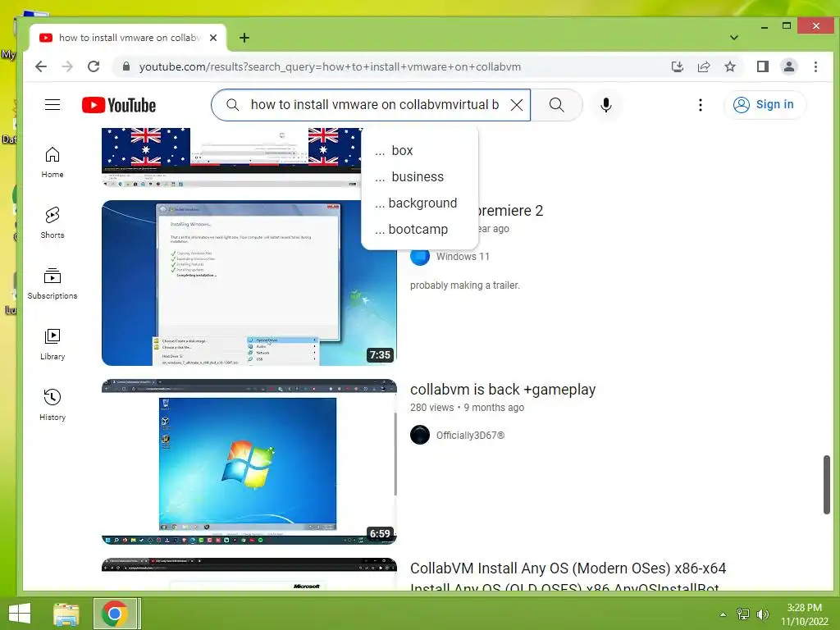Image resolution: width=840 pixels, height=630 pixels.
Task: Open "CollabVM Install Any OS" video title
Action: (x=568, y=578)
